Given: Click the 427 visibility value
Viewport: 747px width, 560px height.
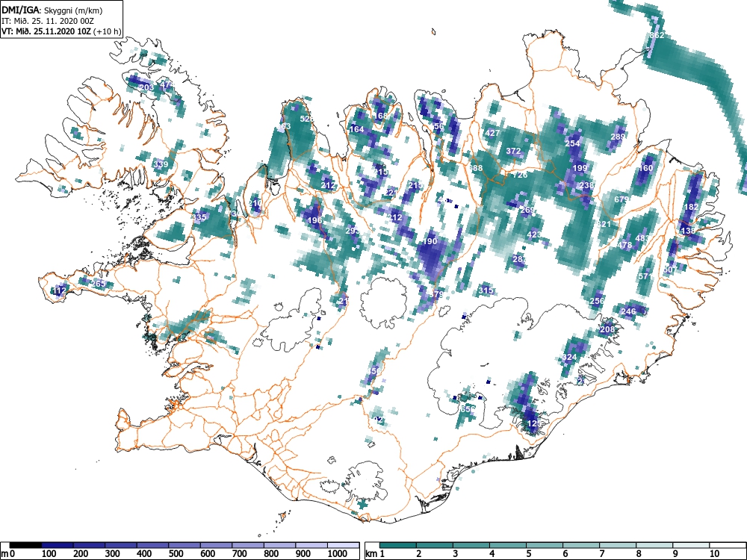Looking at the screenshot, I should tap(492, 133).
